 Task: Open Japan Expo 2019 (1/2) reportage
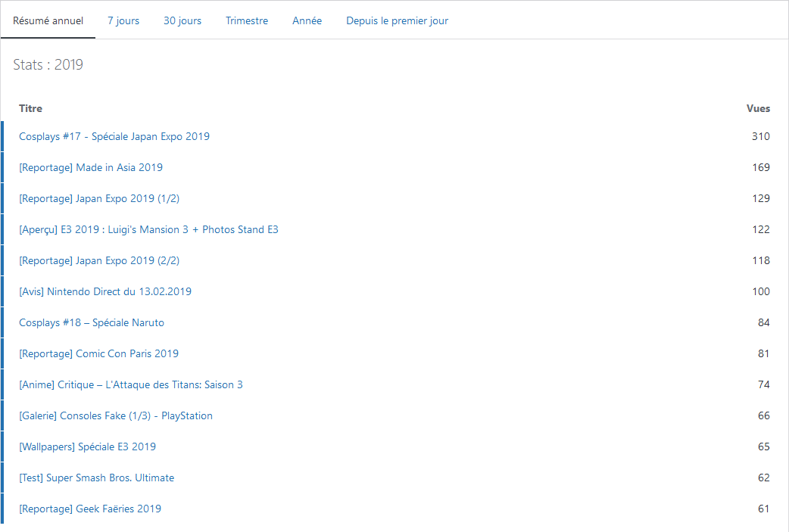[x=99, y=198]
